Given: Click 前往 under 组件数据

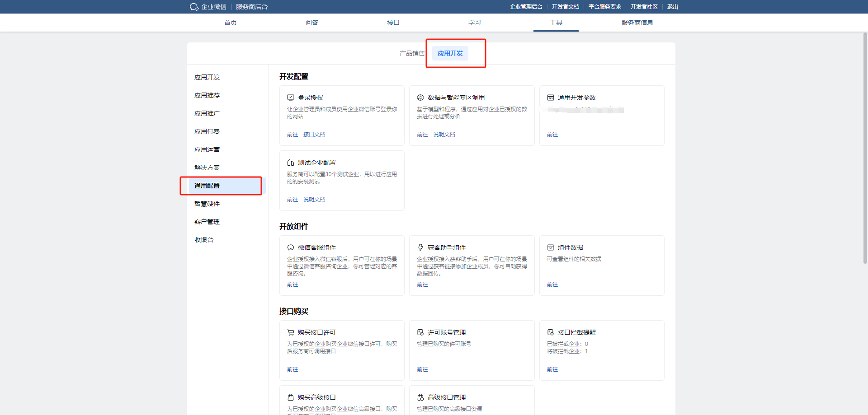Looking at the screenshot, I should [x=552, y=284].
